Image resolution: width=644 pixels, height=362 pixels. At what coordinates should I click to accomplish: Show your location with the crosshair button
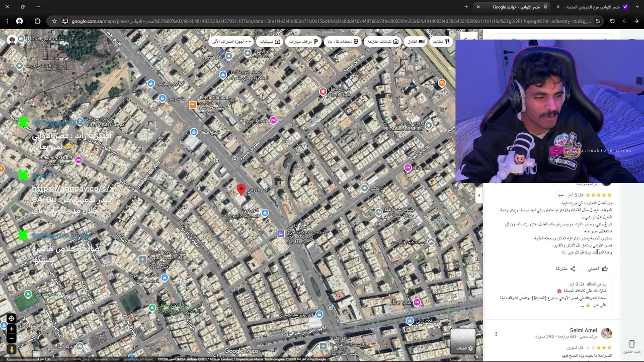click(11, 318)
